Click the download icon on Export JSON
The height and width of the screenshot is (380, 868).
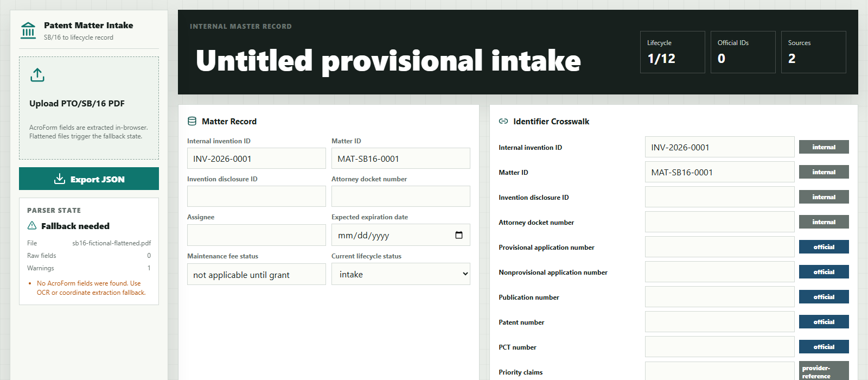[60, 179]
